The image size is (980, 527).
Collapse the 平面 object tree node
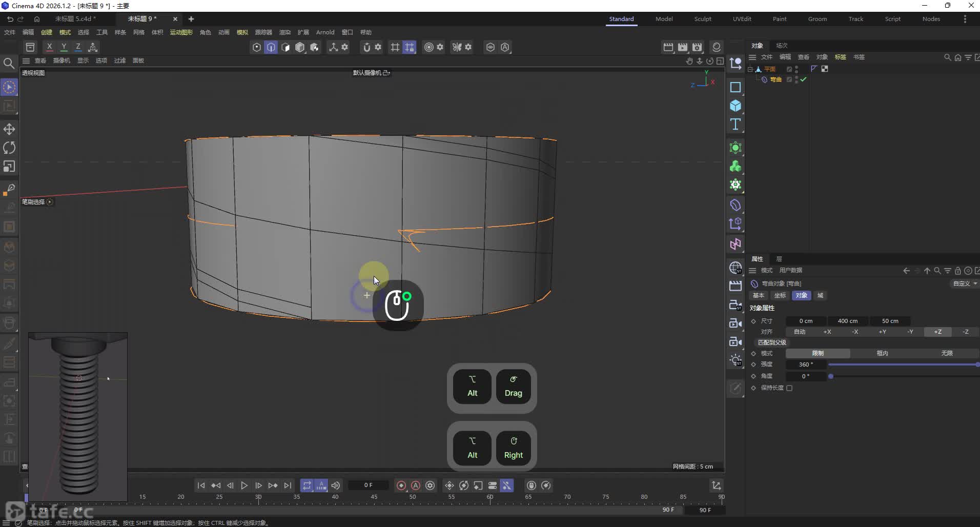click(750, 69)
